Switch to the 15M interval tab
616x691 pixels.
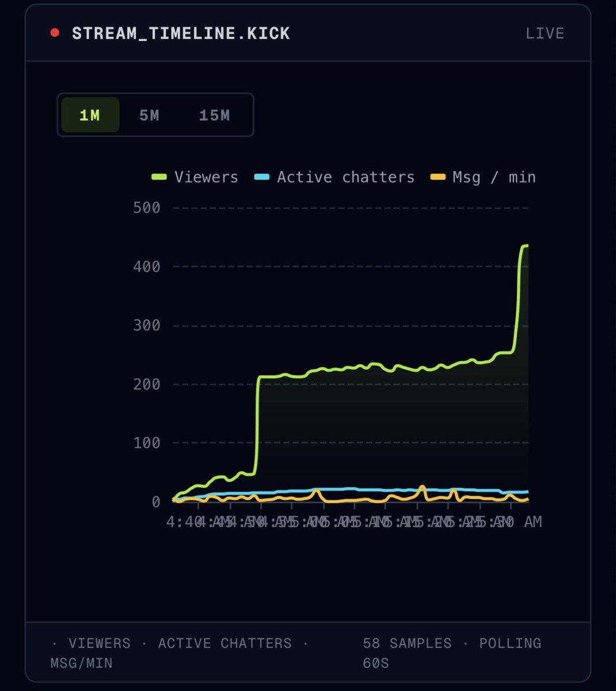[214, 115]
